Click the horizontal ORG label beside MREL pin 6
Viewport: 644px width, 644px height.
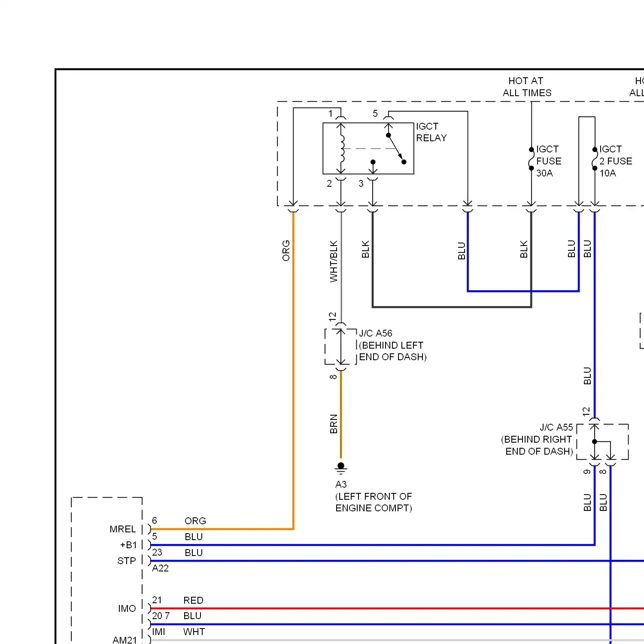195,521
